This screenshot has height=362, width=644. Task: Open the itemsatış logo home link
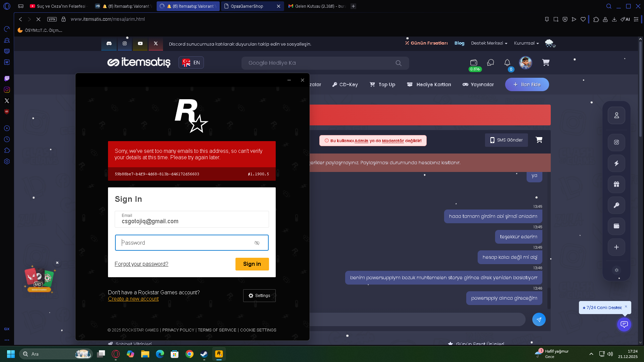pyautogui.click(x=139, y=63)
